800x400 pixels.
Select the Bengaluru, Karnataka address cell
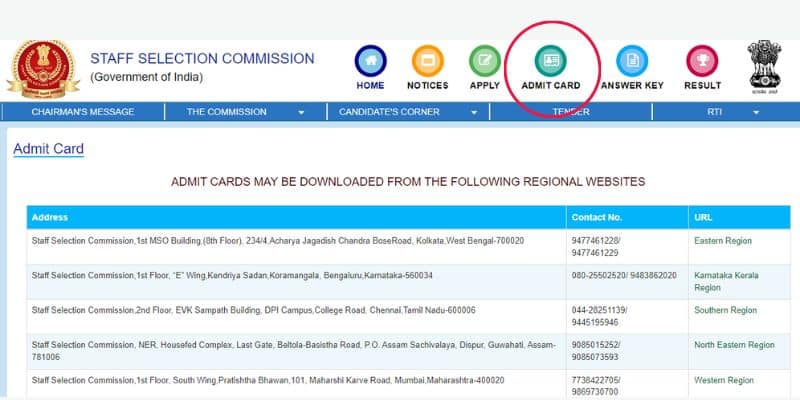coord(296,282)
